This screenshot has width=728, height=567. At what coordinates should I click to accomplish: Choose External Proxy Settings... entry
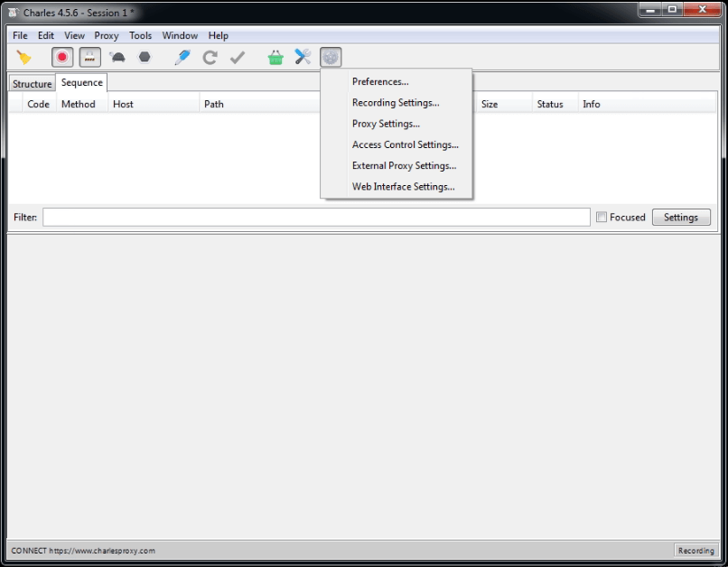pos(396,165)
